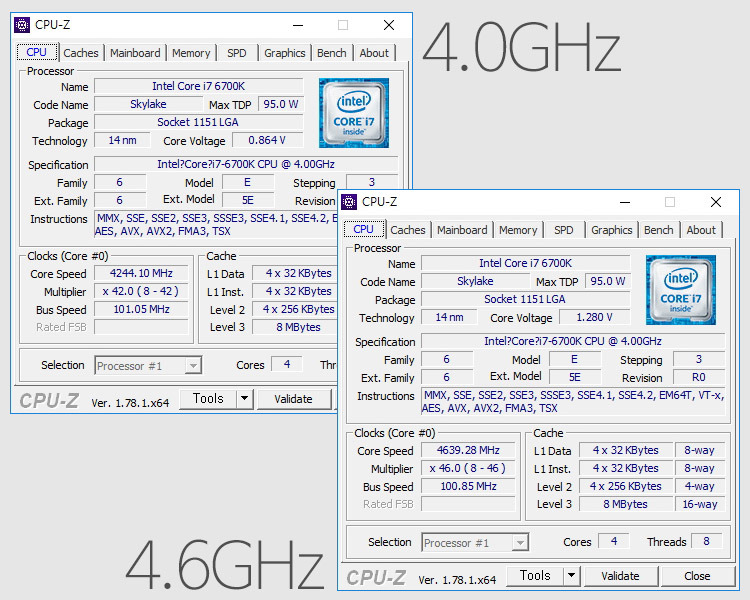Select SPD tab in back CPU-Z window
750x600 pixels.
pyautogui.click(x=237, y=53)
